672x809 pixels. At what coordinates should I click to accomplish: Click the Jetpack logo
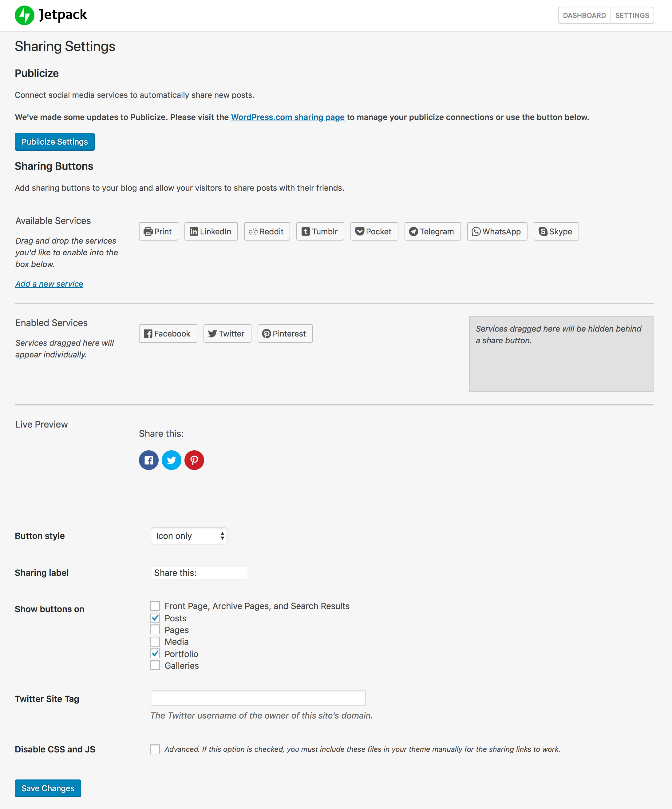(x=51, y=15)
